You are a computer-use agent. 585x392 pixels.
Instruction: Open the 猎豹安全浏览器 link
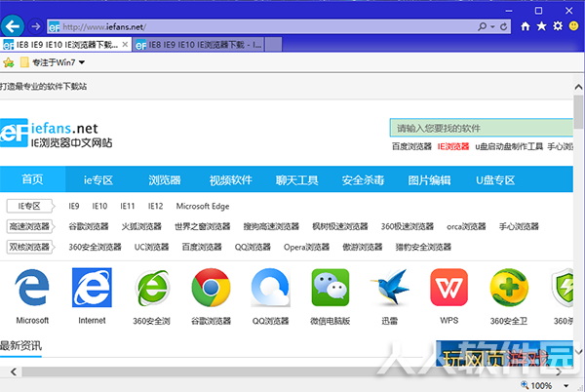(x=423, y=247)
